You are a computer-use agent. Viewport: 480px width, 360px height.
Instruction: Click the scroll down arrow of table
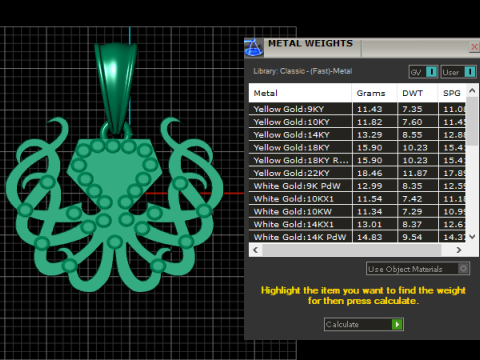click(x=472, y=237)
